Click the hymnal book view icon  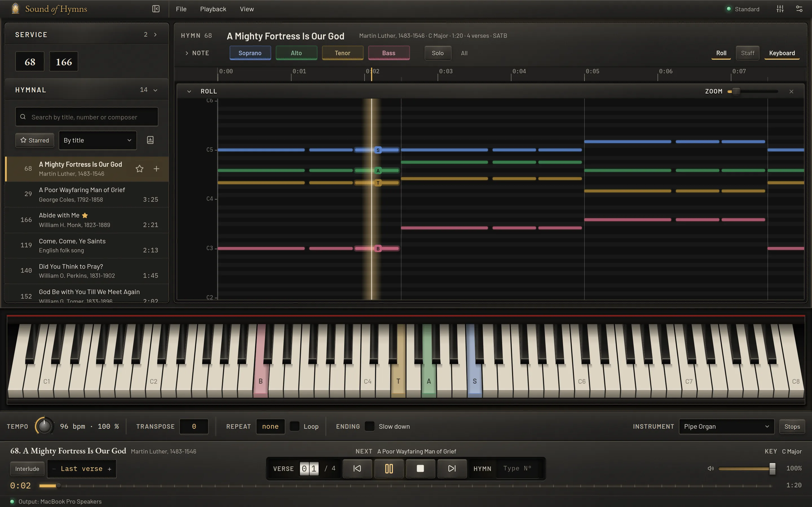pyautogui.click(x=150, y=140)
